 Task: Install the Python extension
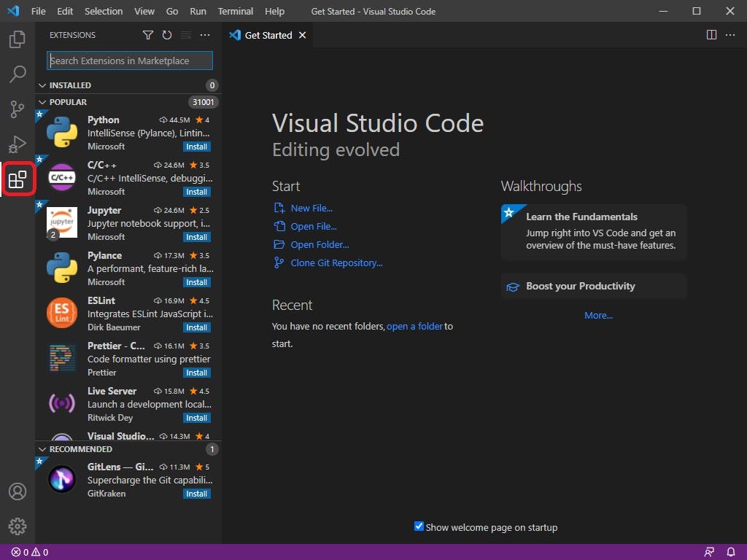196,147
